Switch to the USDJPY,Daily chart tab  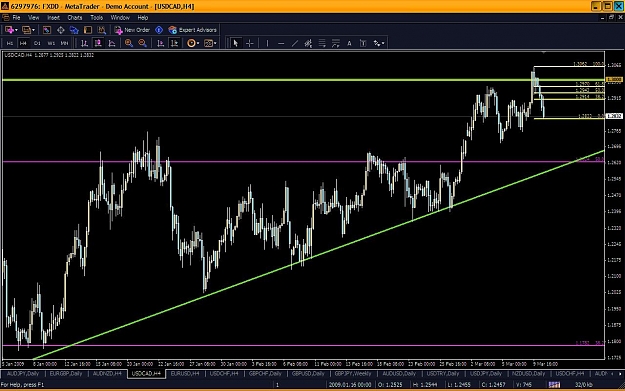[485, 374]
